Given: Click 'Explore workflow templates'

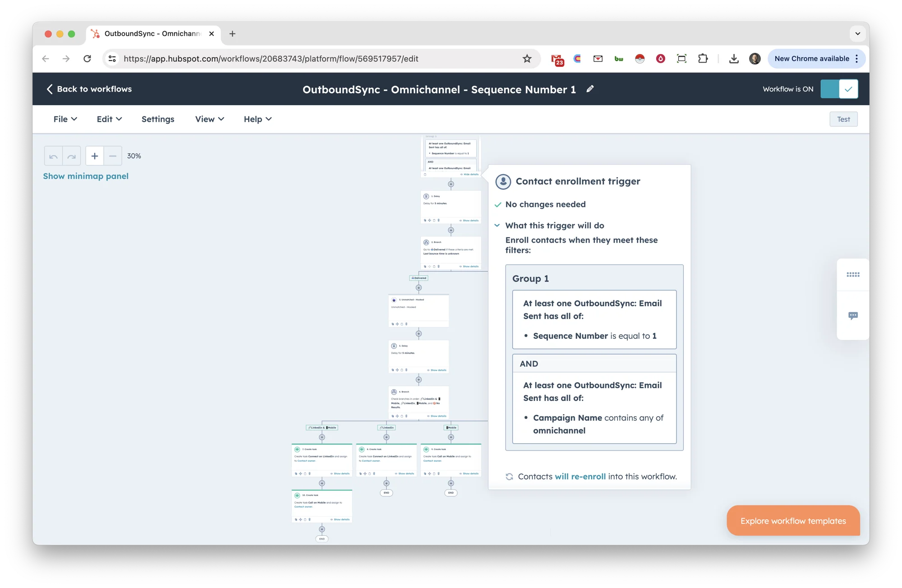Looking at the screenshot, I should coord(792,520).
